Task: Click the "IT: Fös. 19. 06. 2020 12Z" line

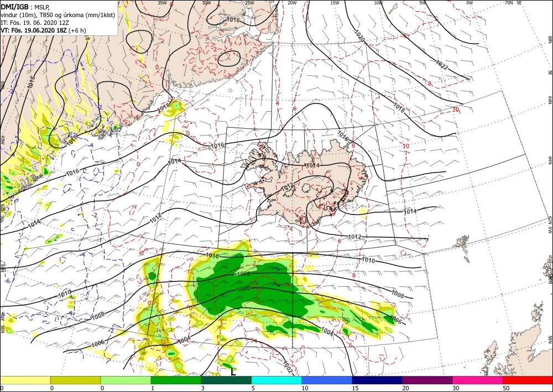Action: [35, 23]
